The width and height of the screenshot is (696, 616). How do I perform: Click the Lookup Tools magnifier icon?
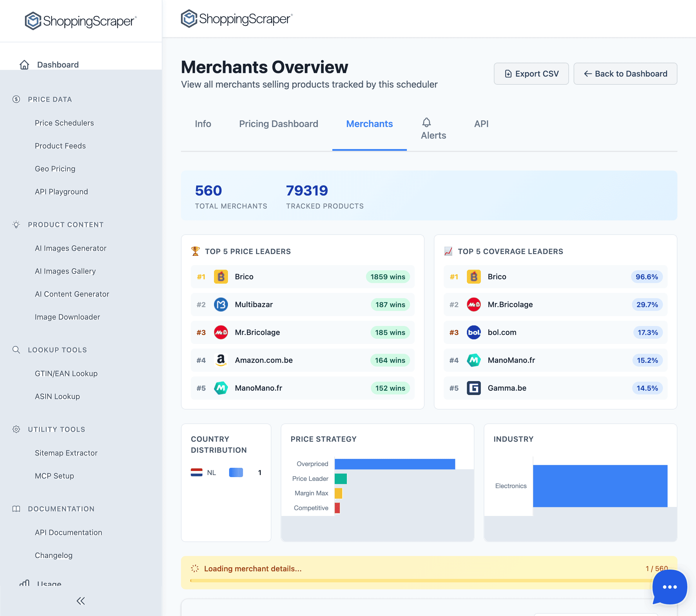point(16,350)
